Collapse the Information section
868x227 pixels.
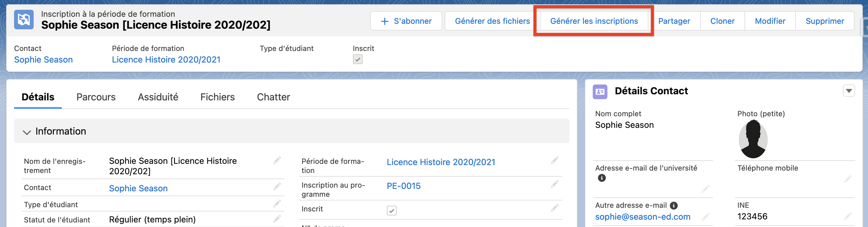pyautogui.click(x=27, y=132)
